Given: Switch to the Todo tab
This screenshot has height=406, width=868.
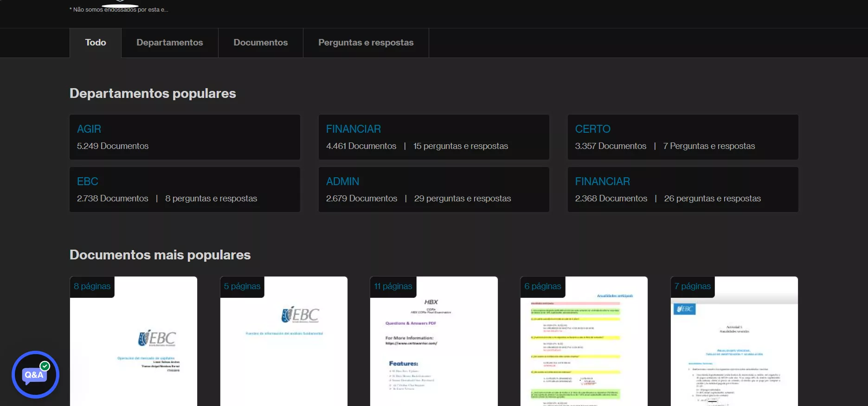Looking at the screenshot, I should (96, 43).
